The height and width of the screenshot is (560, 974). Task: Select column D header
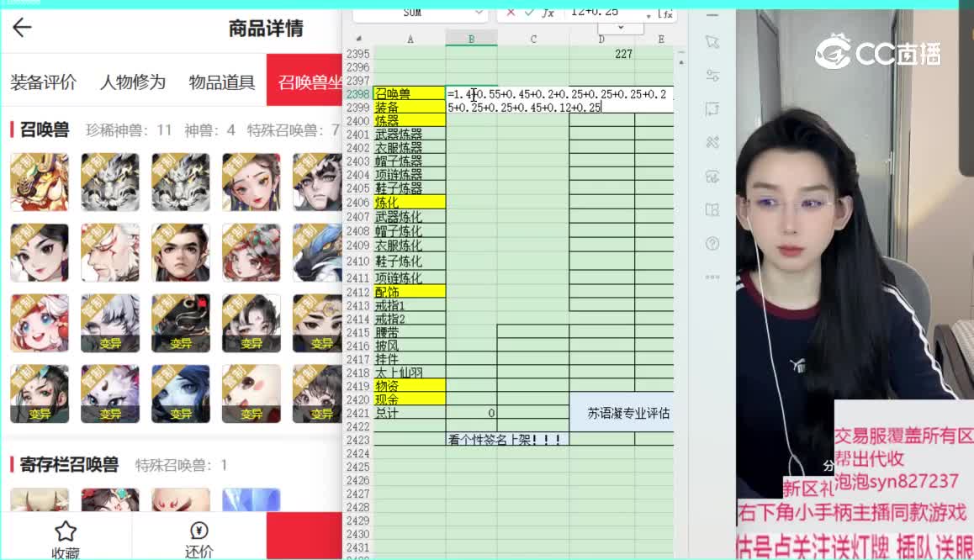tap(601, 40)
